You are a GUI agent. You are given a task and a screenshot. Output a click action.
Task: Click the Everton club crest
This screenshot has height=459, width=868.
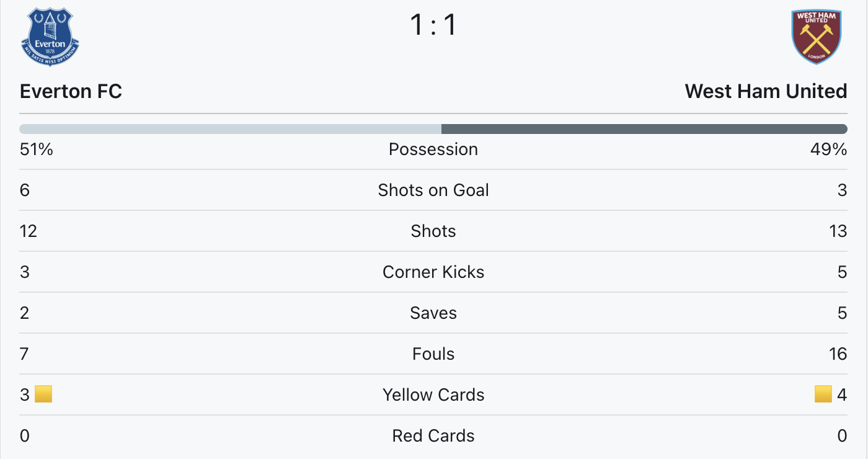pyautogui.click(x=50, y=38)
